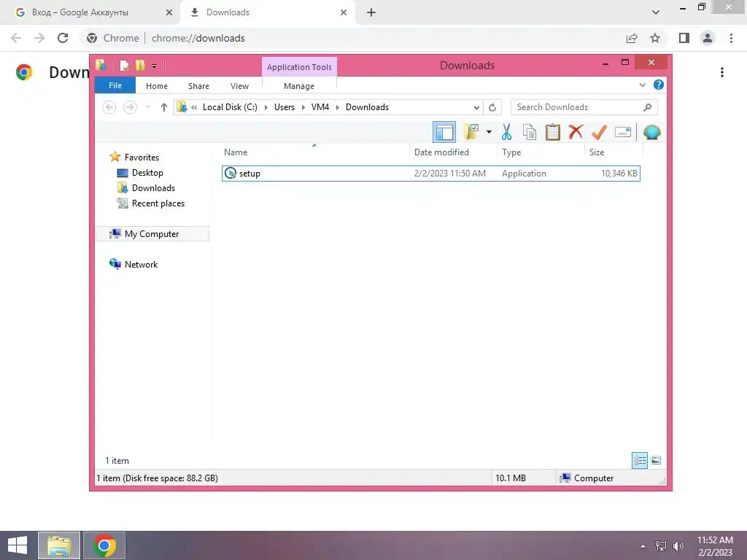
Task: Switch to Large icons view
Action: [656, 460]
